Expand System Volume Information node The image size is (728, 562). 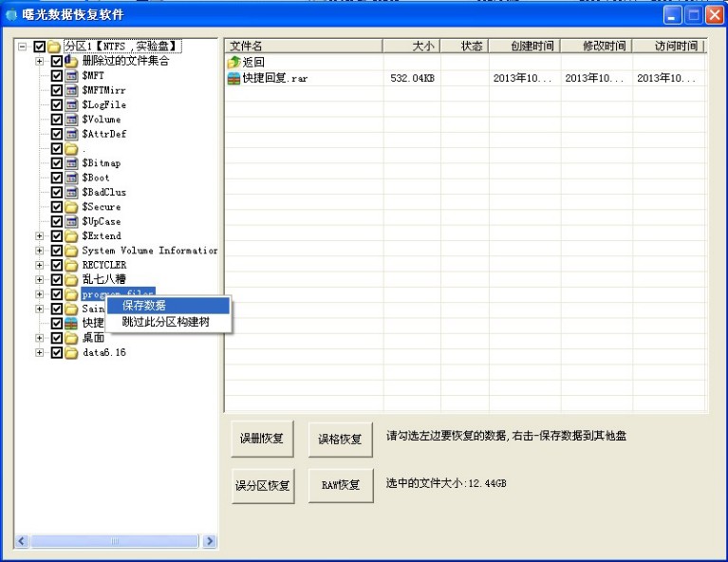point(40,251)
